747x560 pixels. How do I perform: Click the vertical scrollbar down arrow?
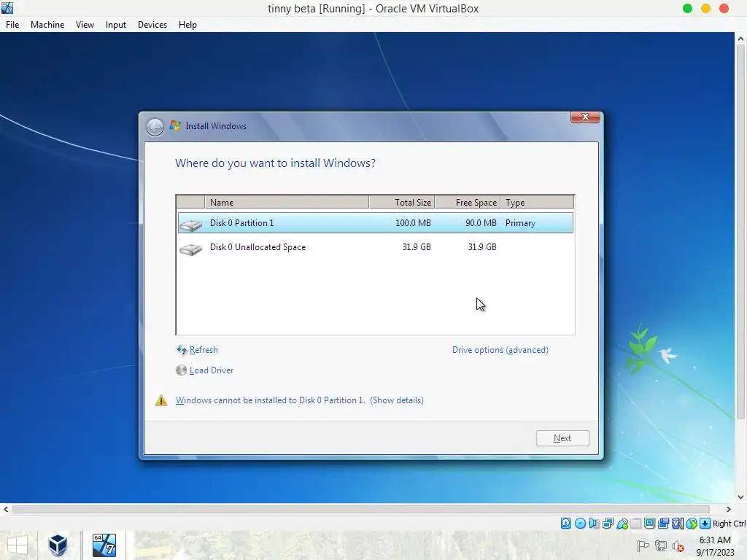tap(741, 497)
